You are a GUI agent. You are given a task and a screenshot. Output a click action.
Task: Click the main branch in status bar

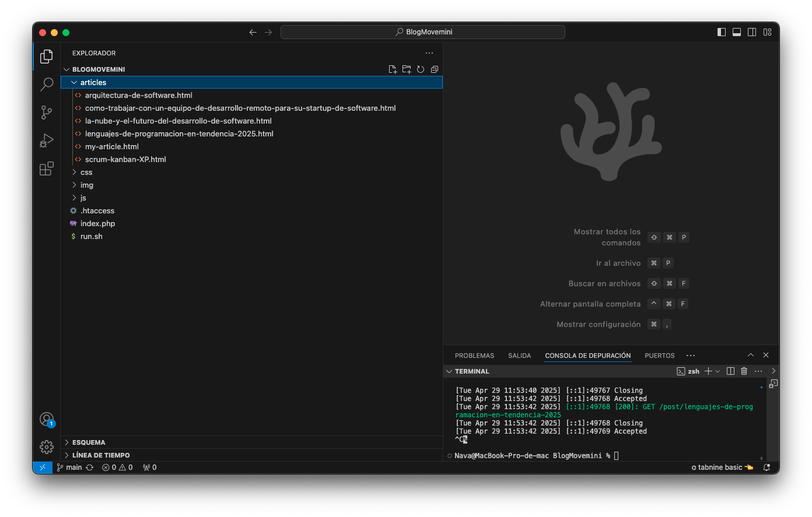pyautogui.click(x=69, y=467)
